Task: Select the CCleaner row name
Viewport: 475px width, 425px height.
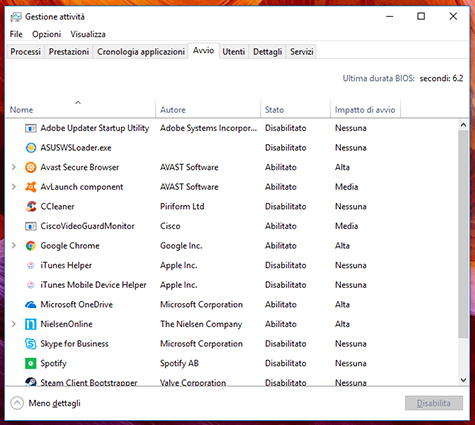Action: [x=57, y=207]
